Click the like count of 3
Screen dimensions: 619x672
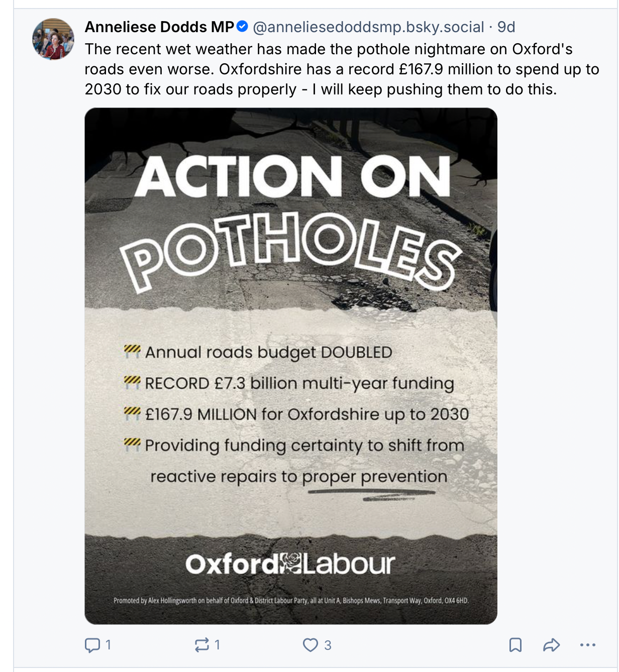click(328, 645)
